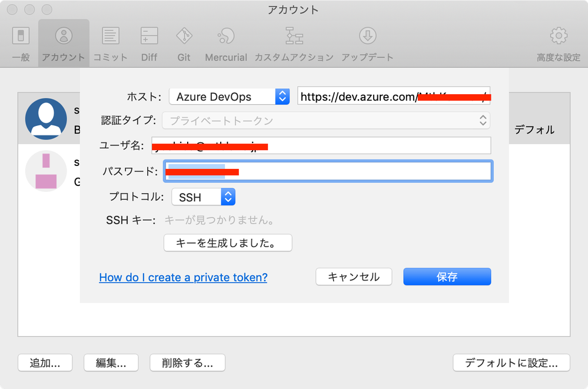Click the キャンセル button

pos(354,277)
